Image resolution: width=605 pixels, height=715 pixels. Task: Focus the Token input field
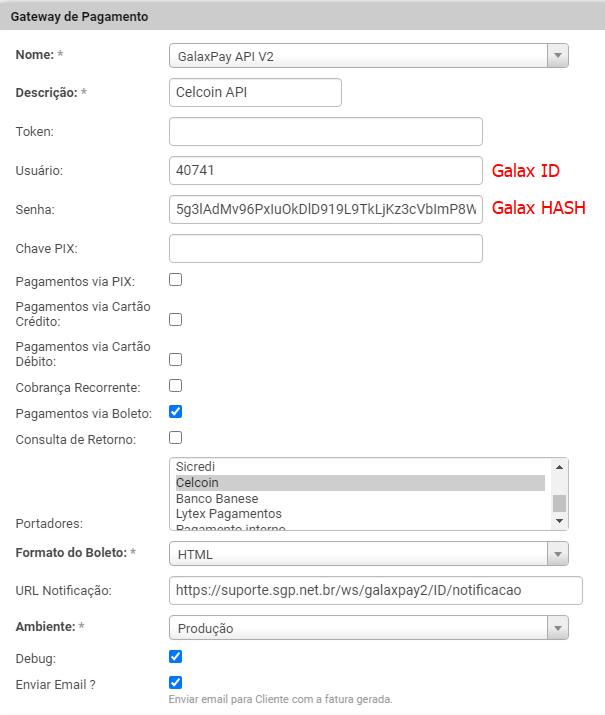point(326,131)
